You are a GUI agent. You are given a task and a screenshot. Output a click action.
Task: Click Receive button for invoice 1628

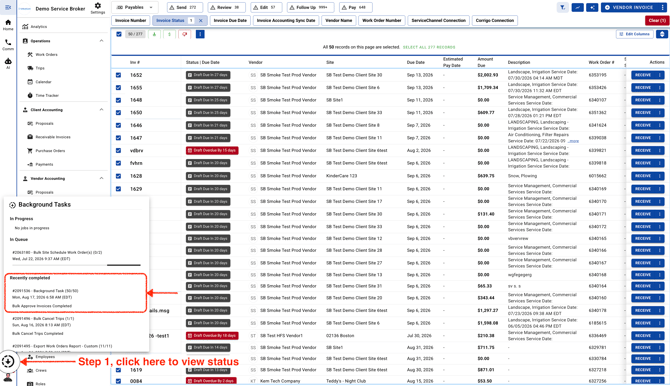tap(643, 176)
